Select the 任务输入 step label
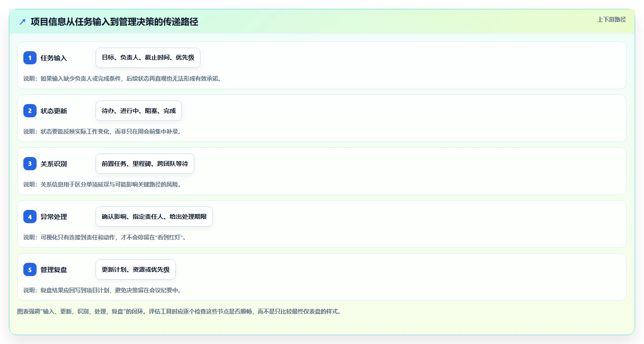Screen dimensions: 644x344 click(x=54, y=58)
